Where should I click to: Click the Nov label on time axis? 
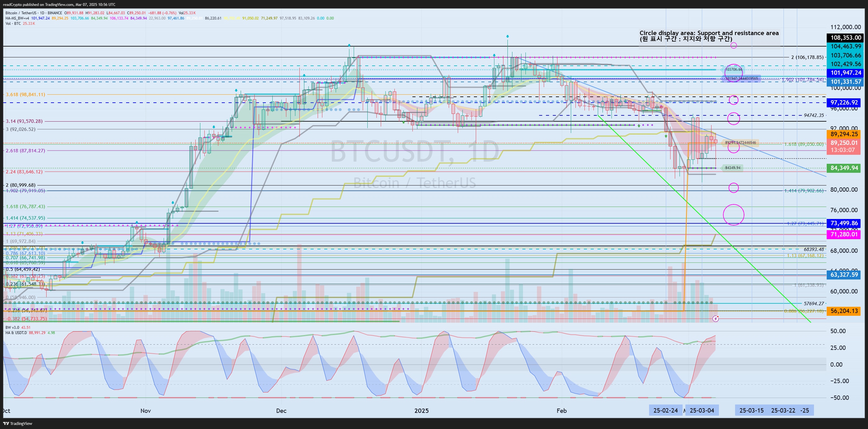(146, 410)
